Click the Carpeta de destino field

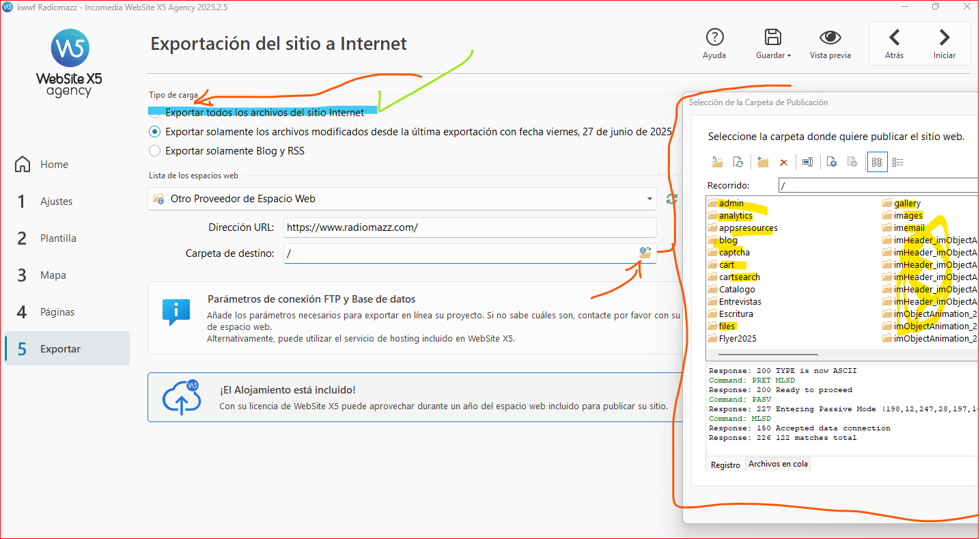click(x=470, y=253)
